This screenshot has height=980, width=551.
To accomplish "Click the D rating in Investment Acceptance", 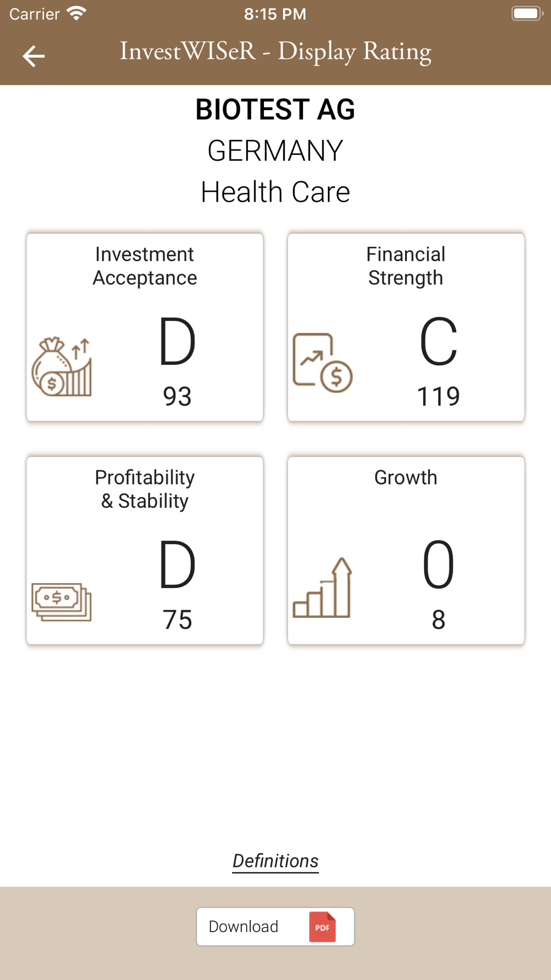I will tap(177, 342).
